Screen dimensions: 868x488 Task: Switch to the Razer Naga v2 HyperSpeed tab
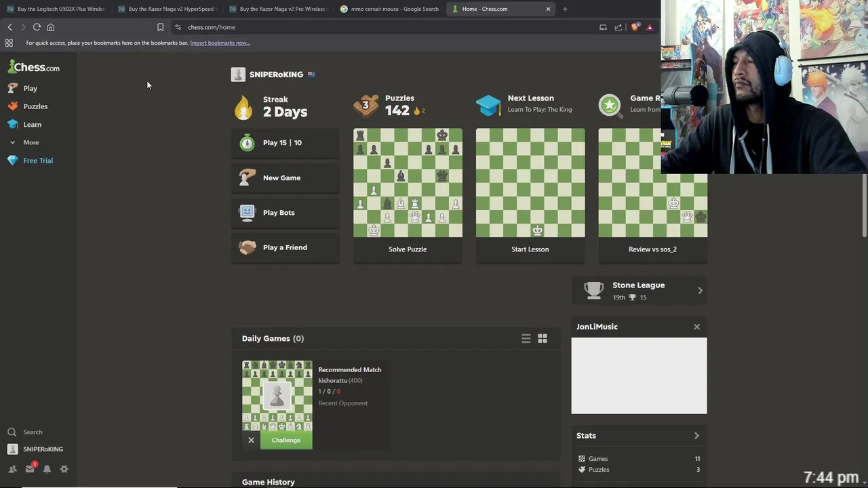tap(167, 9)
